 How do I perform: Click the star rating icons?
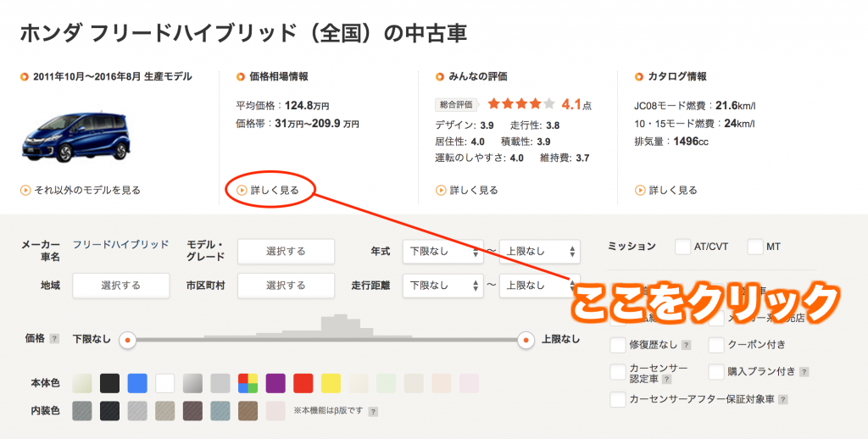pyautogui.click(x=521, y=103)
